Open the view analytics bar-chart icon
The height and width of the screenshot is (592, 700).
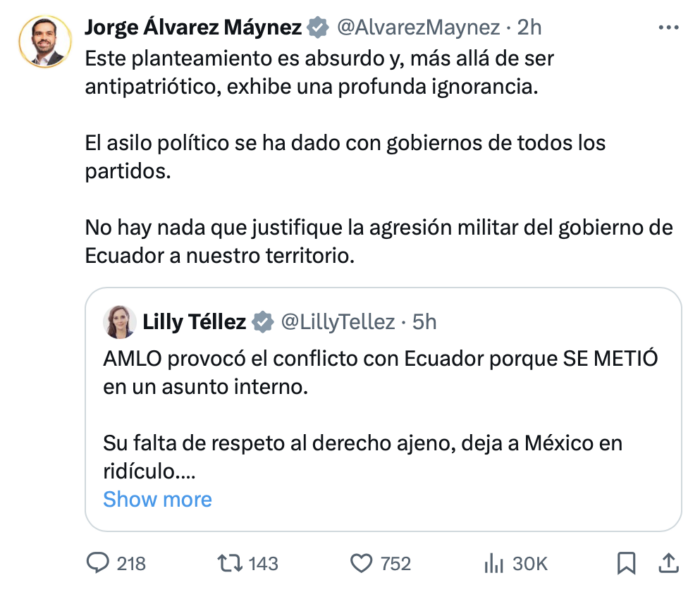tap(493, 563)
